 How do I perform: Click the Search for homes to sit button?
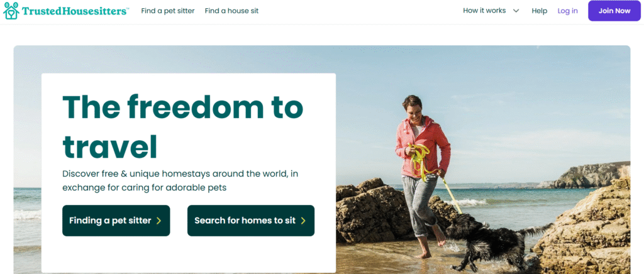tap(250, 221)
